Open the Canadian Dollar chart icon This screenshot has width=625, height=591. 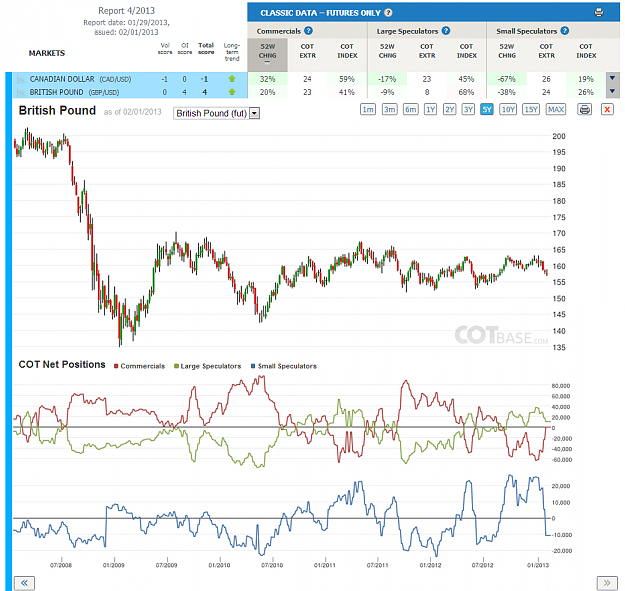pos(21,79)
